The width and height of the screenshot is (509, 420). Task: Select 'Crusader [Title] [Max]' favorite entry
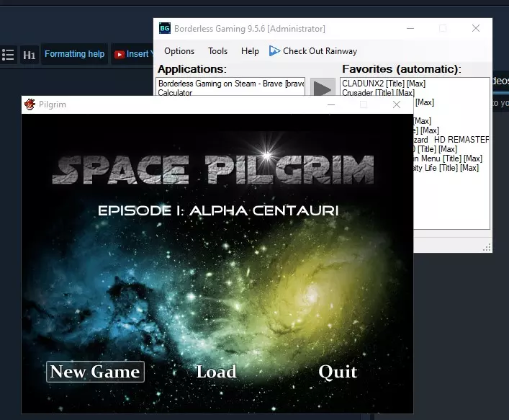coord(378,93)
